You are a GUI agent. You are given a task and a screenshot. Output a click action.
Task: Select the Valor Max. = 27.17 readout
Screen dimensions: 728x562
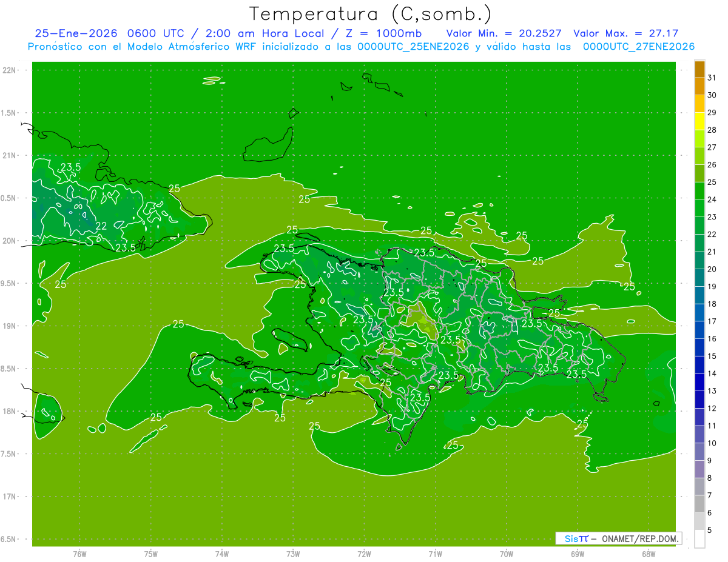(625, 33)
